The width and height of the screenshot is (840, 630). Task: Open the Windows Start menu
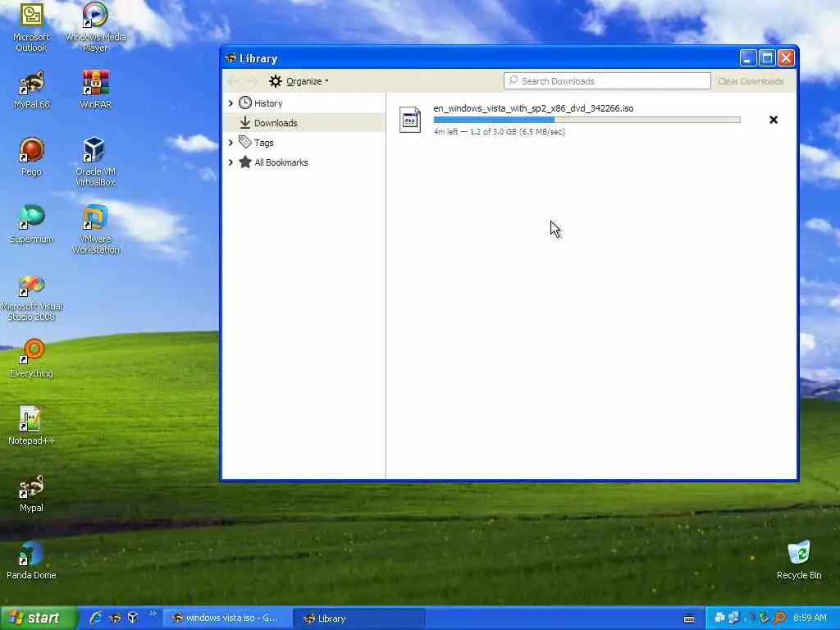pyautogui.click(x=39, y=618)
